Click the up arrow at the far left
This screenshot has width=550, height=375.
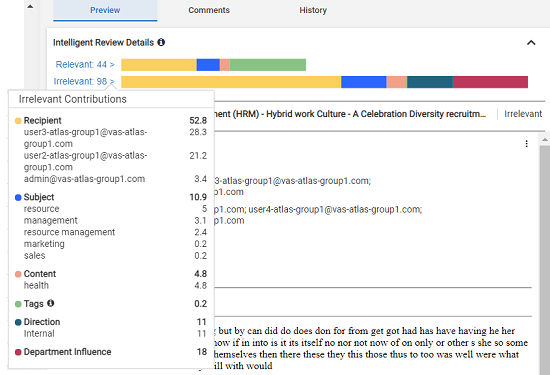[x=30, y=6]
